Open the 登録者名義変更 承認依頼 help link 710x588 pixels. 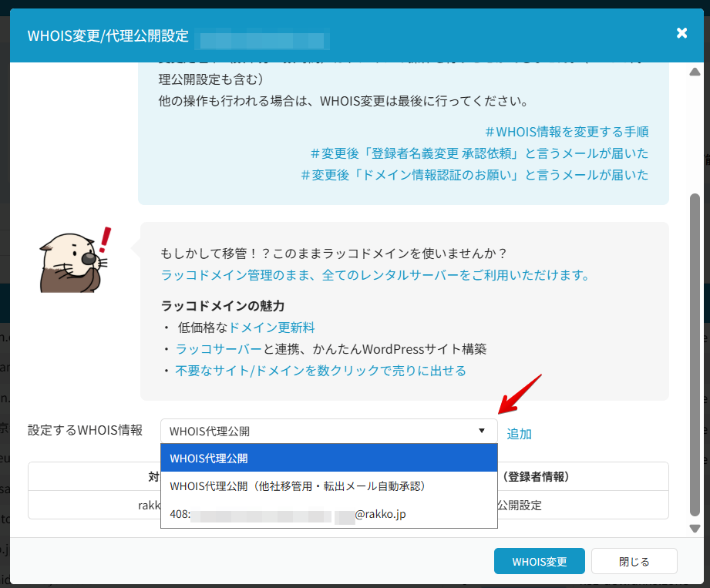(480, 153)
